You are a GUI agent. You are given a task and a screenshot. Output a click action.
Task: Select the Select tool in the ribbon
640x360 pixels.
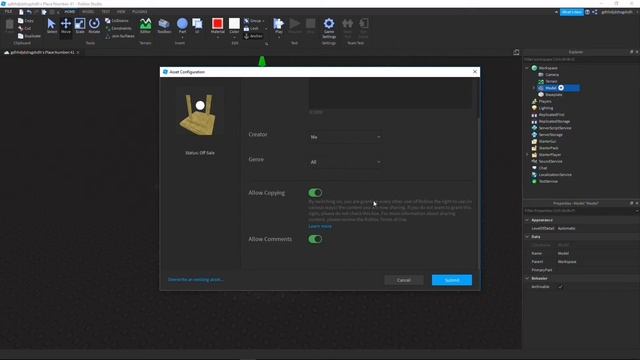coord(51,26)
